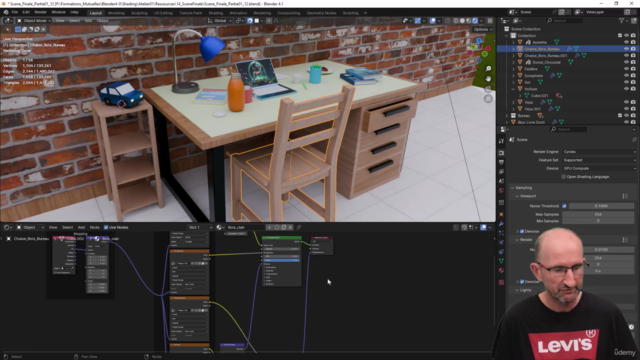640x360 pixels.
Task: Open the Object Mode dropdown in viewport
Action: pos(34,21)
